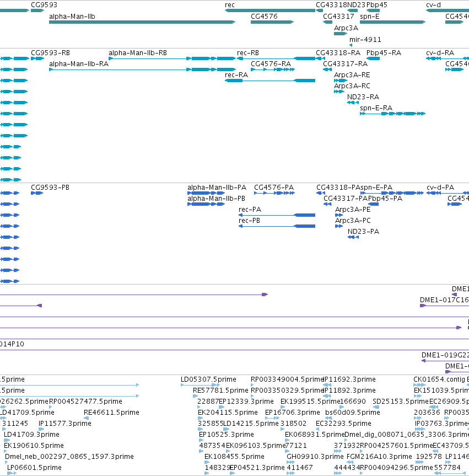The image size is (469, 476).
Task: Click the CG43317 gene label
Action: tap(338, 17)
